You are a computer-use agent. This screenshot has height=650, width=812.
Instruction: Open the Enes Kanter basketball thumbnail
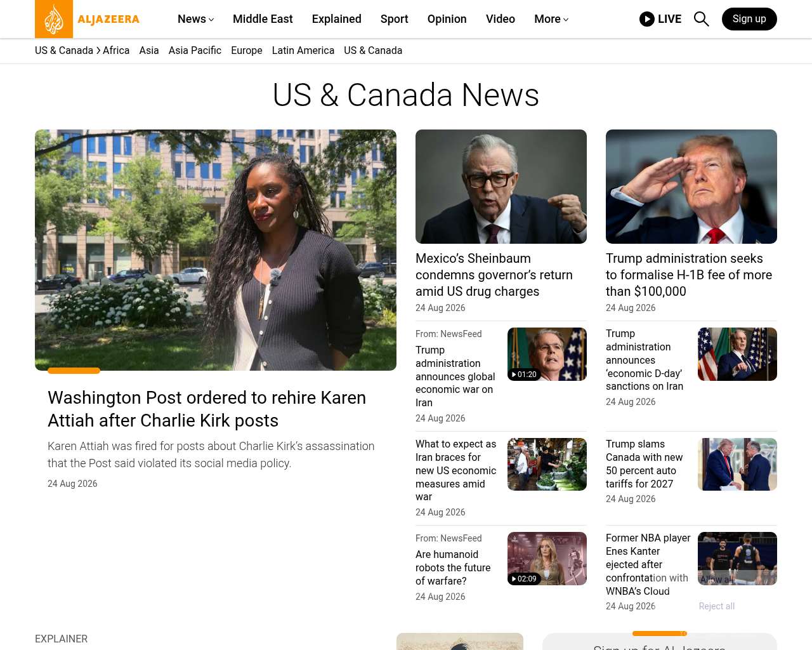tap(737, 559)
